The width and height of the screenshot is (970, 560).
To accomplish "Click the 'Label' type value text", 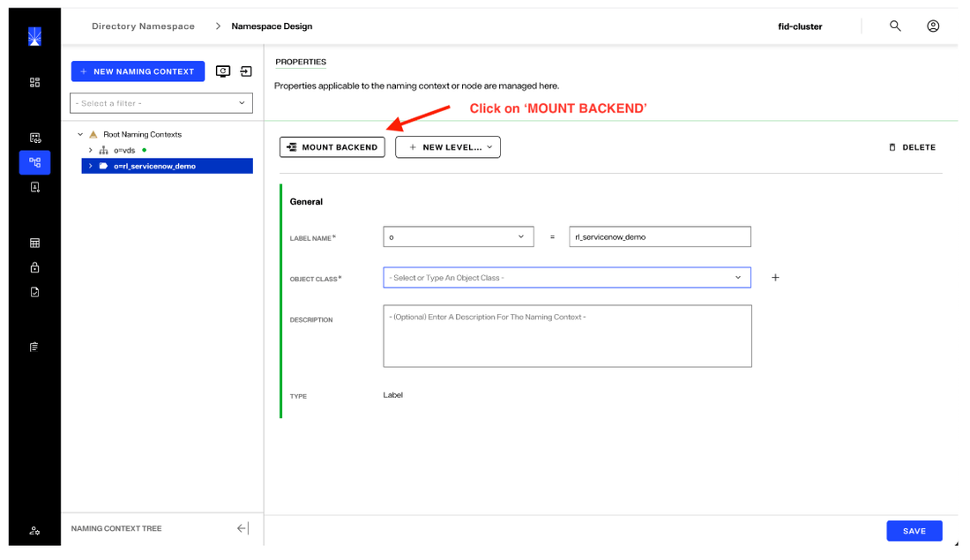I will (x=392, y=395).
